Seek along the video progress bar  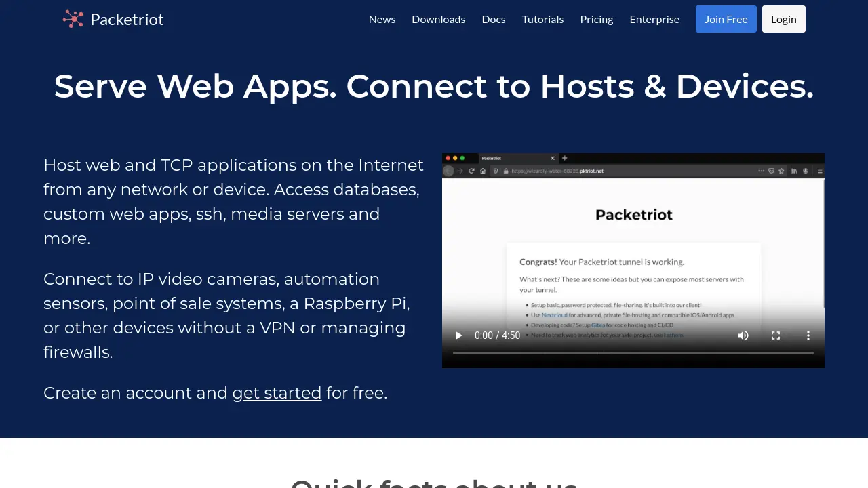point(633,353)
